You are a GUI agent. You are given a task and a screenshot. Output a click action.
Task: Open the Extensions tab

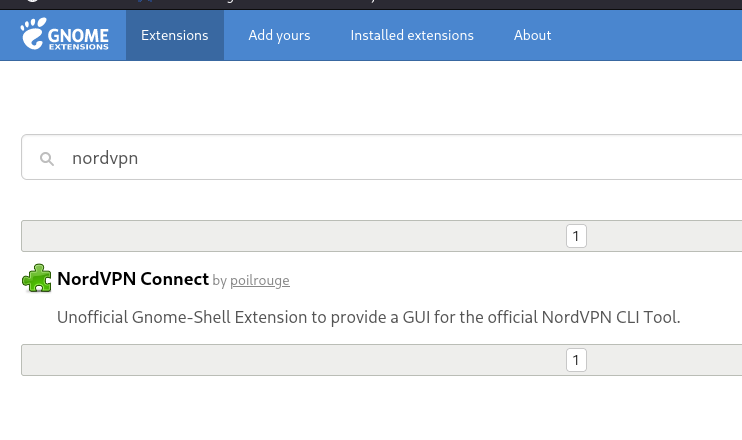coord(175,35)
